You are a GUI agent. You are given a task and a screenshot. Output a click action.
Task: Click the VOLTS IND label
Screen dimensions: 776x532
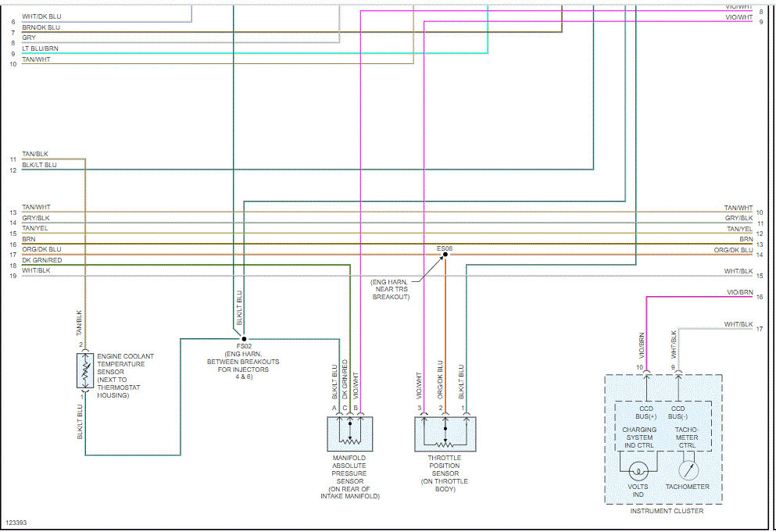pyautogui.click(x=638, y=491)
